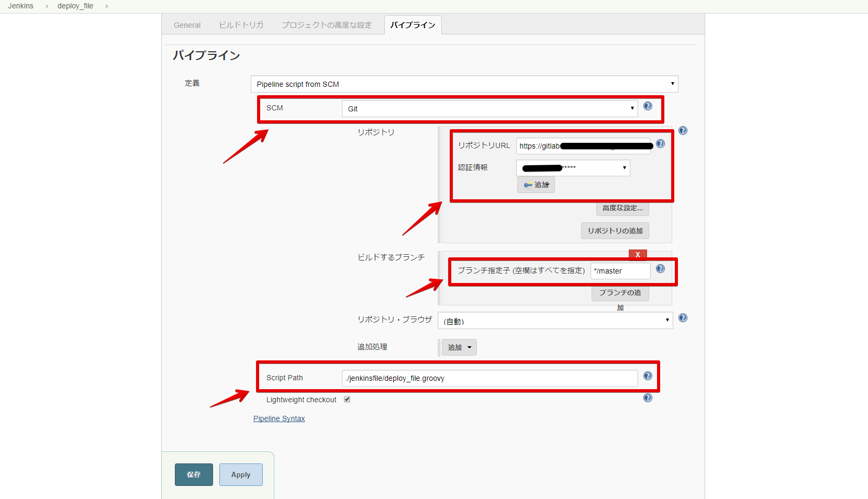Open the Pipeline Syntax link
The height and width of the screenshot is (499, 868).
click(279, 418)
